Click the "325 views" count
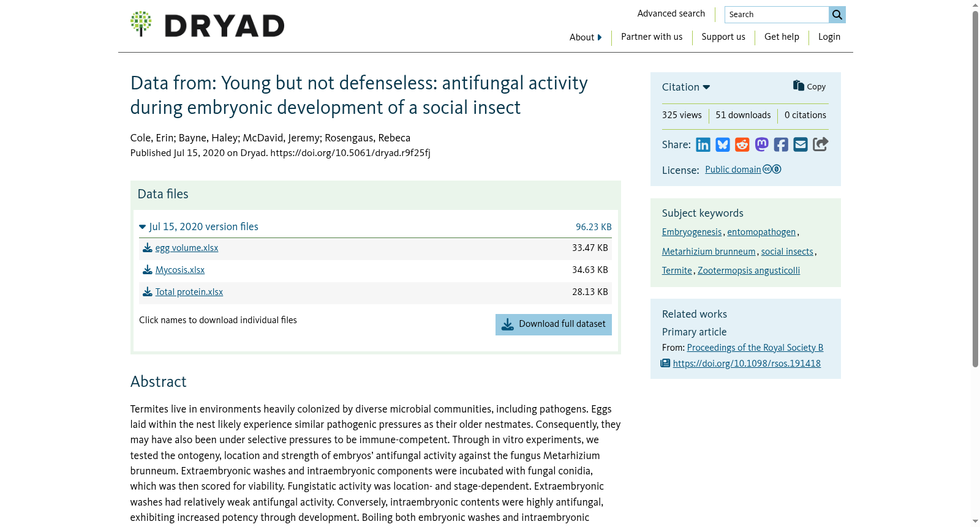The image size is (980, 527). (x=682, y=115)
